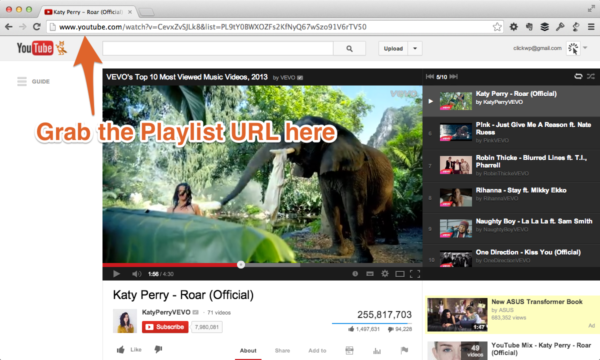600x360 pixels.
Task: Enter full screen mode
Action: click(415, 274)
